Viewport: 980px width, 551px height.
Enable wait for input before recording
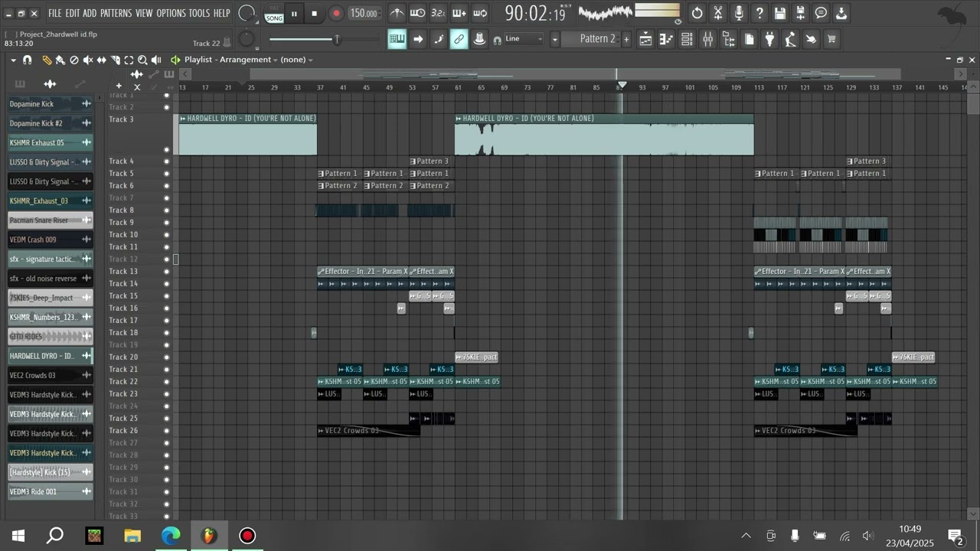417,13
